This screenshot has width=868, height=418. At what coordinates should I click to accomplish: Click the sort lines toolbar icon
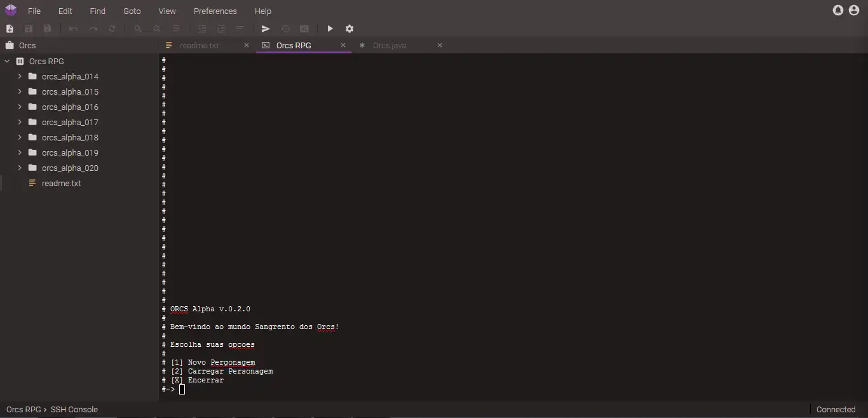point(240,29)
